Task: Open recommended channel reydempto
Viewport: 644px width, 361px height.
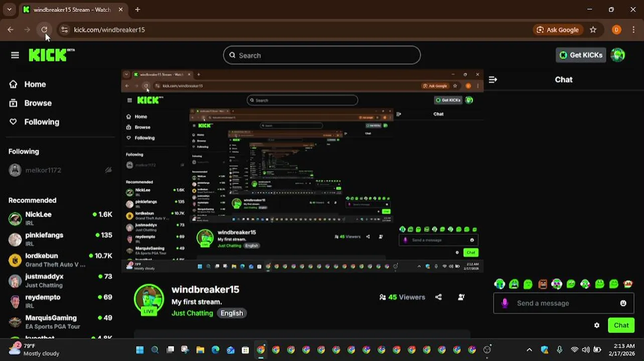Action: pyautogui.click(x=60, y=301)
